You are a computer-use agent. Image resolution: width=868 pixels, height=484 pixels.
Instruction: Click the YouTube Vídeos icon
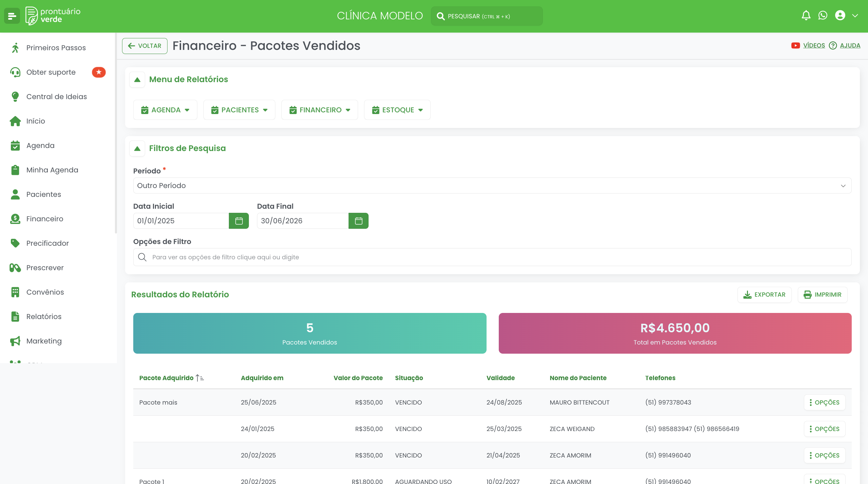[795, 45]
